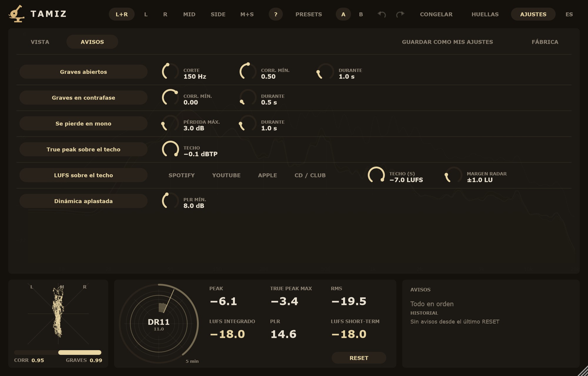The image size is (588, 376).
Task: Click the RESET meters button
Action: point(359,358)
